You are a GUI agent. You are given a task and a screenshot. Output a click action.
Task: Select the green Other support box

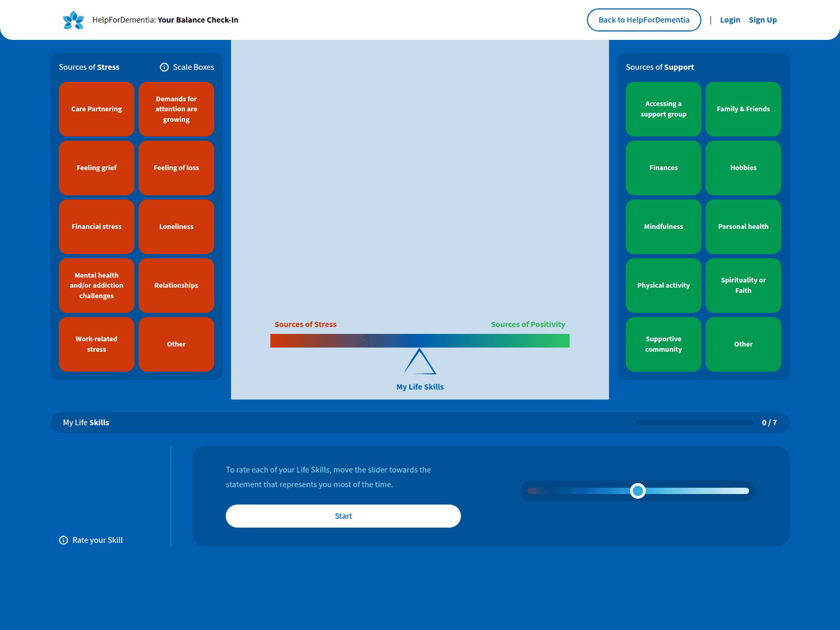click(743, 344)
